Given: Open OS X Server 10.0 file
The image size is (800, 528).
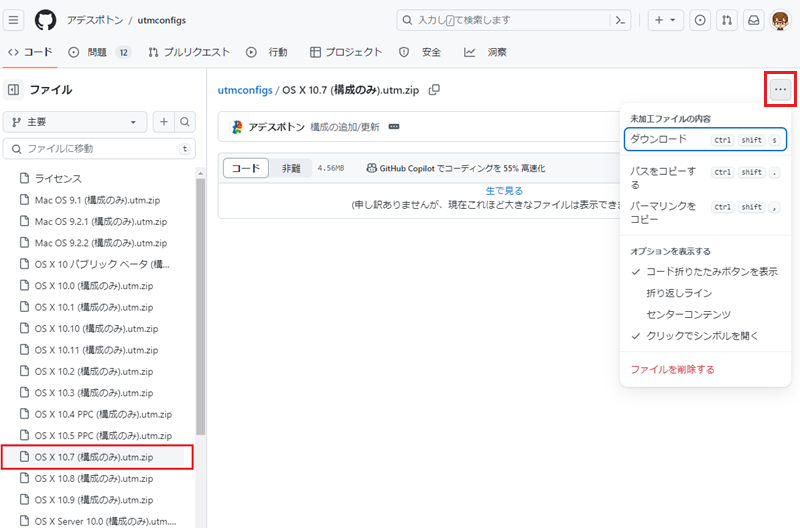Looking at the screenshot, I should (x=105, y=521).
